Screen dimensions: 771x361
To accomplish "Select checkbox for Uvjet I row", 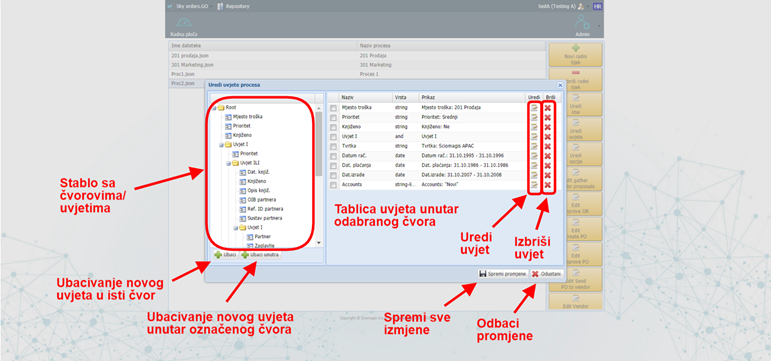I will point(333,136).
